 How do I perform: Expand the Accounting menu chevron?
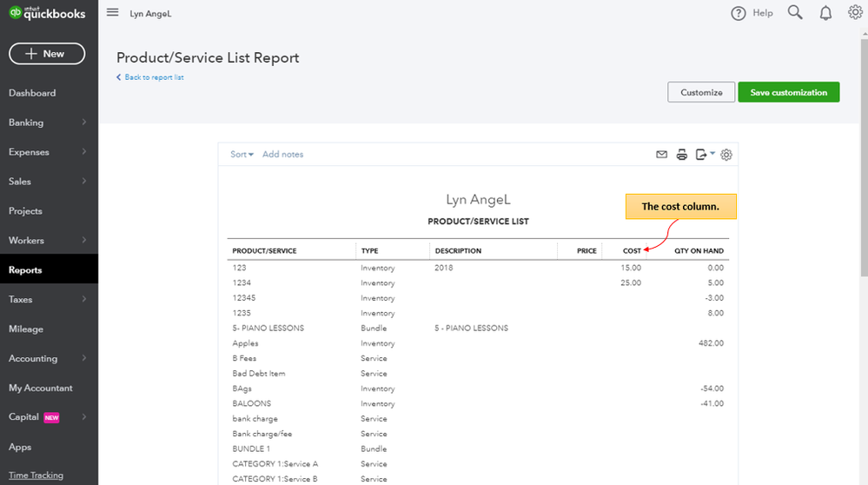coord(84,358)
